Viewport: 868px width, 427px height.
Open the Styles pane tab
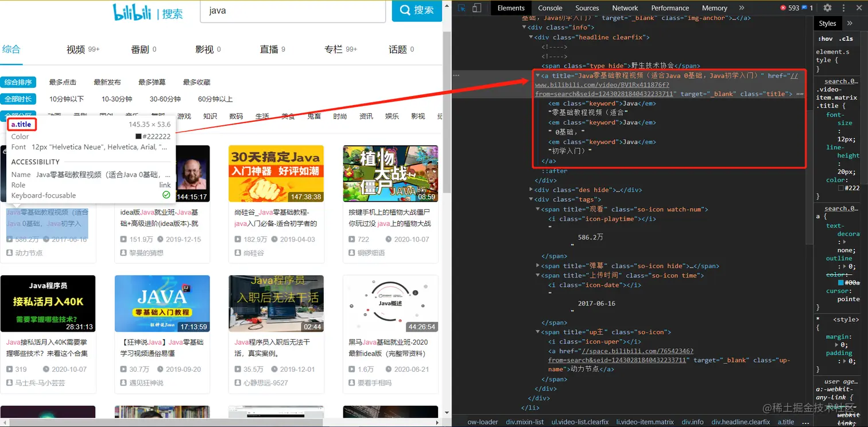coord(827,24)
